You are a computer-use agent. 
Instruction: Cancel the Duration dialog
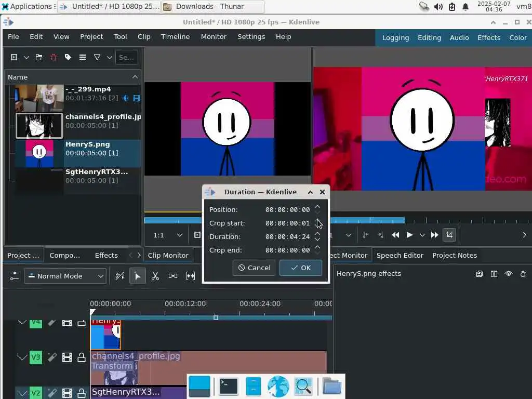click(x=254, y=268)
